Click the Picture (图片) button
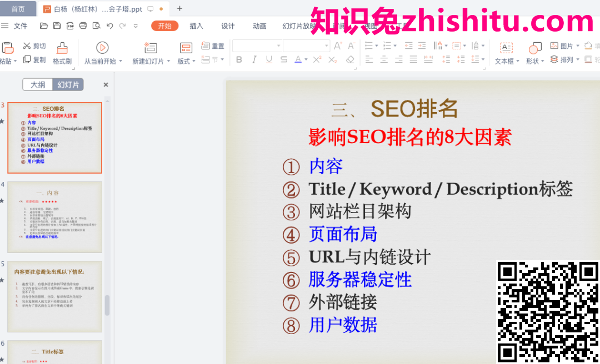600x364 pixels. pos(564,46)
